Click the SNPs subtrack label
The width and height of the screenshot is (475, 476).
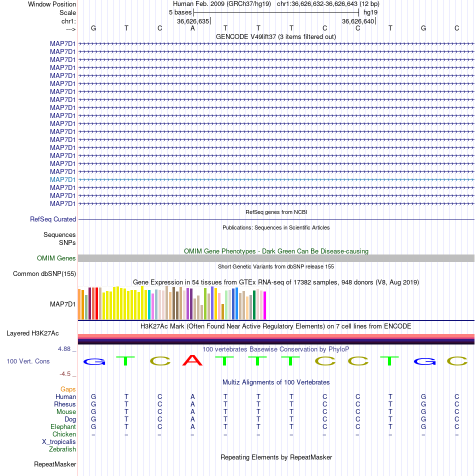[x=67, y=243]
